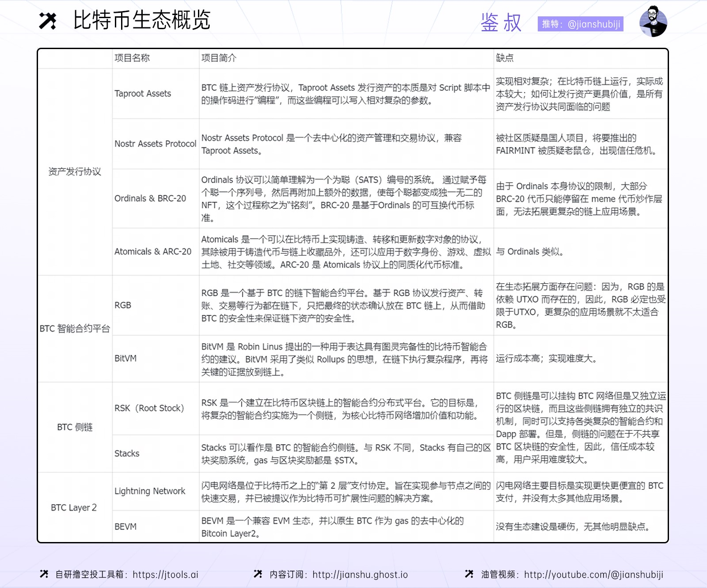Click the icon before 油管视频
707x588 pixels.
tap(469, 574)
